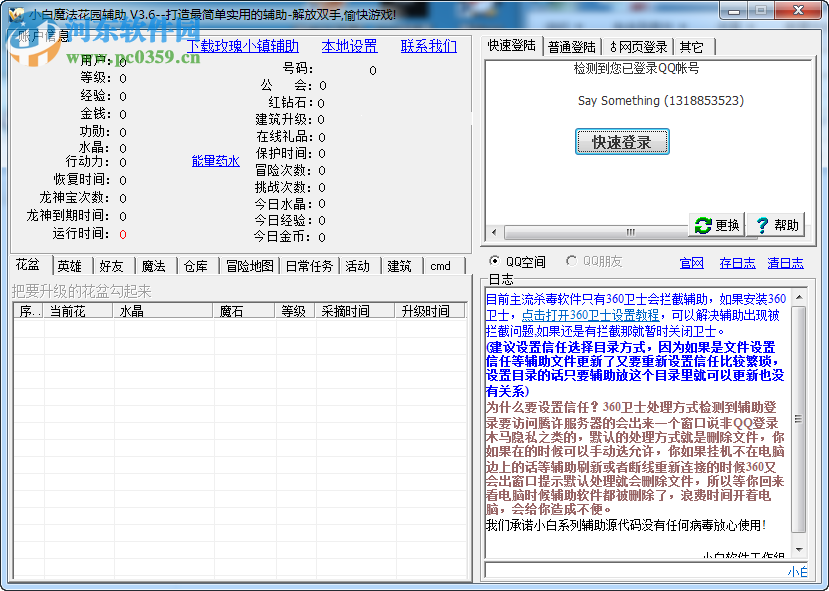Open the 冒险地图 tab

[248, 266]
